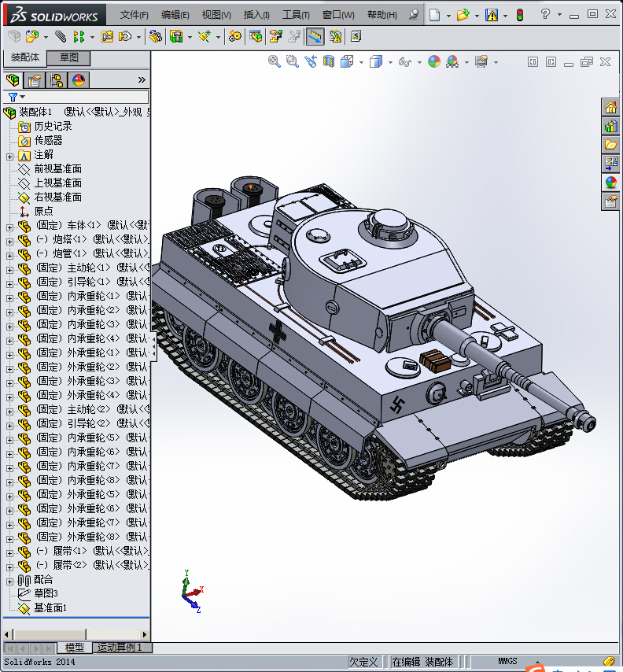Open the Smart Fasteners tool
Image resolution: width=623 pixels, height=672 pixels.
(107, 36)
